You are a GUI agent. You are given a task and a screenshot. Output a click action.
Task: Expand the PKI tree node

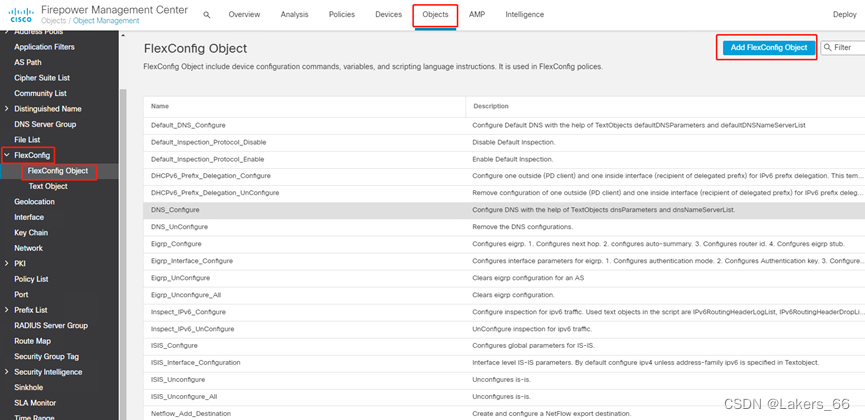[x=6, y=263]
